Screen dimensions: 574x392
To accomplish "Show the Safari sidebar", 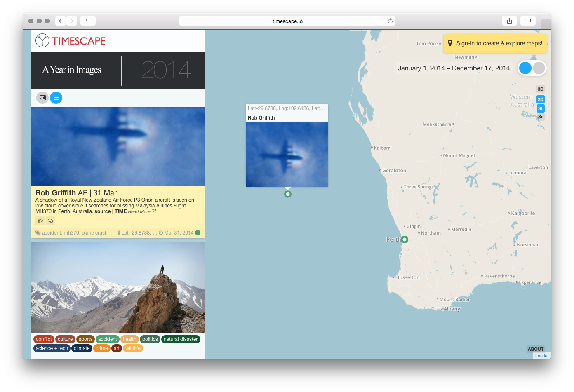I will click(88, 21).
